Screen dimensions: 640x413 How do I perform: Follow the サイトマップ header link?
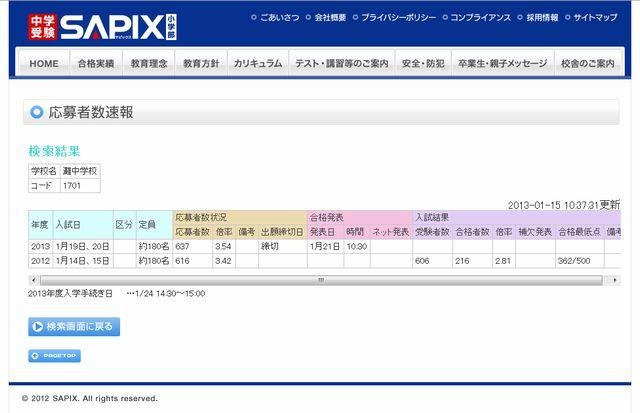pos(595,17)
